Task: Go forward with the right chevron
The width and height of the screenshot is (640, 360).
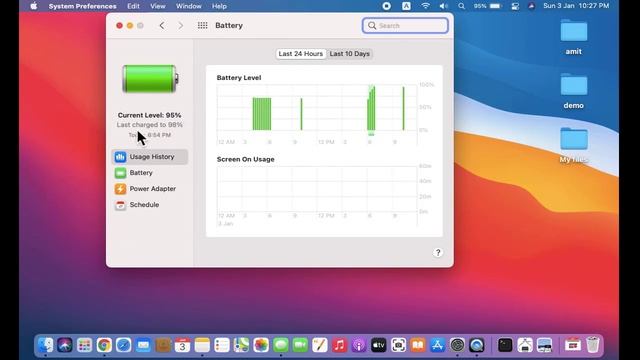Action: pyautogui.click(x=180, y=25)
